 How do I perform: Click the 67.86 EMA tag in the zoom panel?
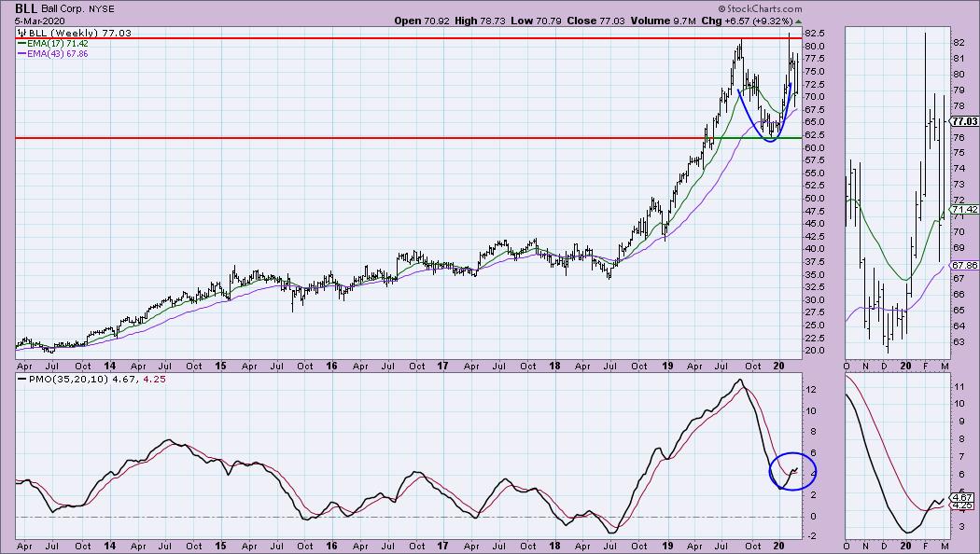point(964,266)
